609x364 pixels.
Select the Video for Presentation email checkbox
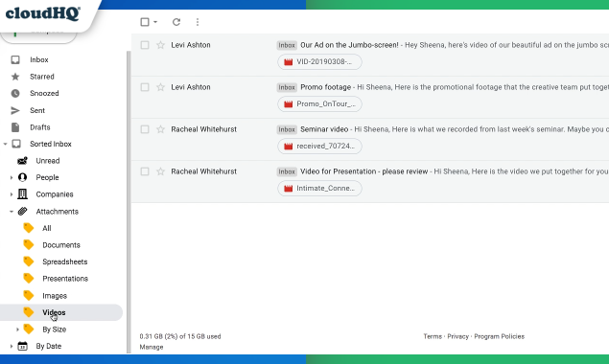[x=145, y=171]
